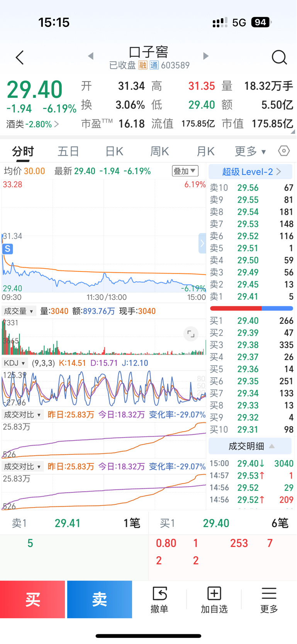Expand chart with the side arrow handle
The height and width of the screenshot is (644, 297).
coord(202,243)
